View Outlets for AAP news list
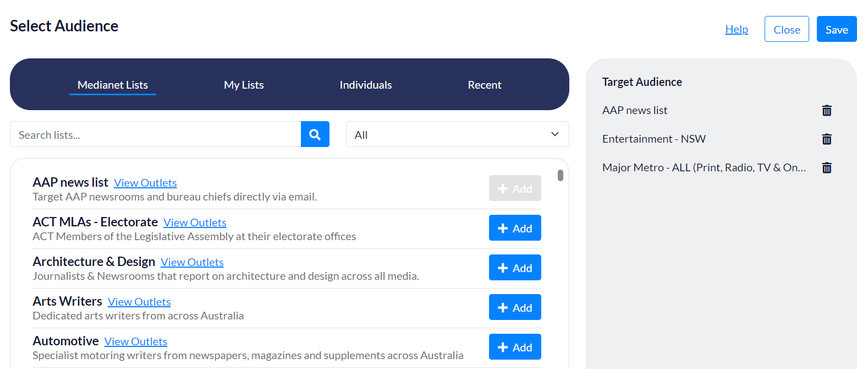Viewport: 868px width, 369px height. (145, 183)
